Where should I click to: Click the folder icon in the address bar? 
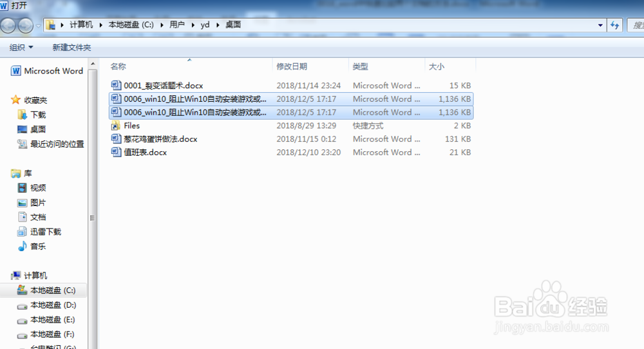50,25
